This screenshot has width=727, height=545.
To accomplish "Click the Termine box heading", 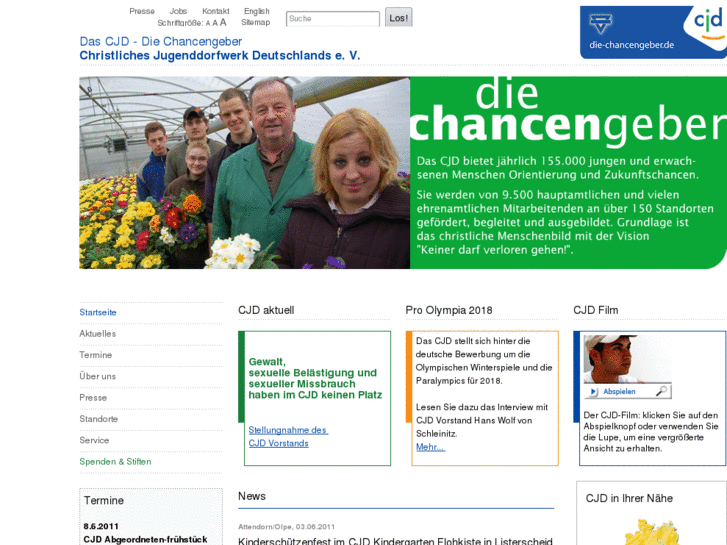I will click(x=104, y=501).
